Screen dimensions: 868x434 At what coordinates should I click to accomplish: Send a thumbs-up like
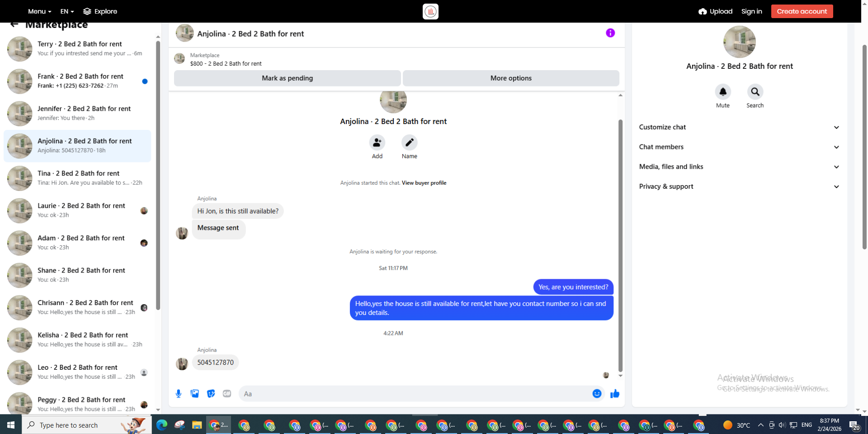(615, 394)
